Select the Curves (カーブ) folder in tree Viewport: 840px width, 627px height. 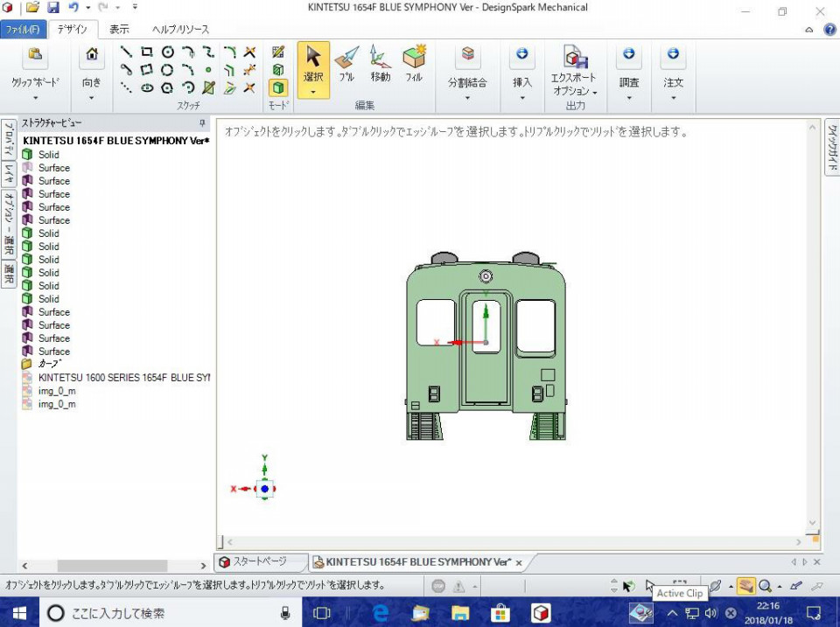[x=42, y=364]
